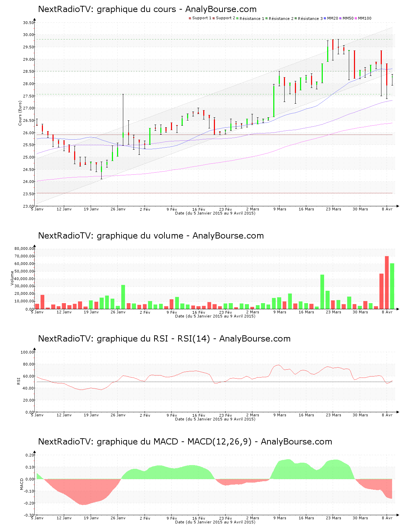The height and width of the screenshot is (532, 412).
Task: Click the 'Volume' y-axis label
Action: coord(12,278)
